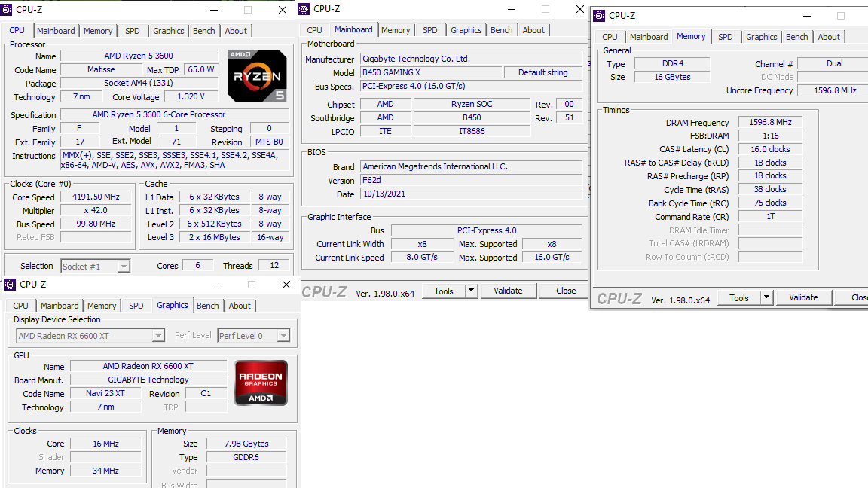
Task: Switch to CPU tab in the Memory window
Action: (610, 37)
